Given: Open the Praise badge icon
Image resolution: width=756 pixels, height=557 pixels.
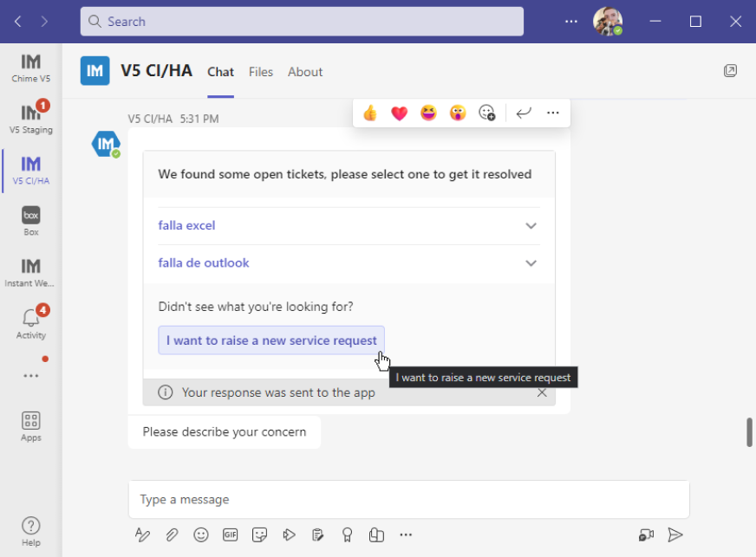Looking at the screenshot, I should (347, 534).
